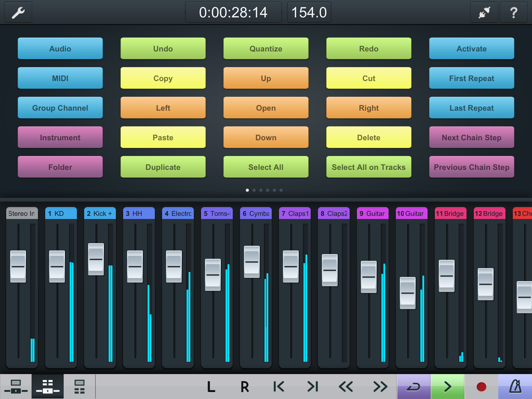The width and height of the screenshot is (532, 399).
Task: Switch to the third layout view icon
Action: click(79, 387)
